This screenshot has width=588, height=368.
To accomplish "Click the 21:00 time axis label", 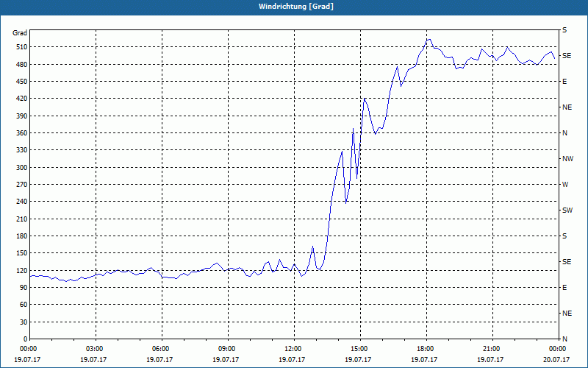I will [492, 348].
